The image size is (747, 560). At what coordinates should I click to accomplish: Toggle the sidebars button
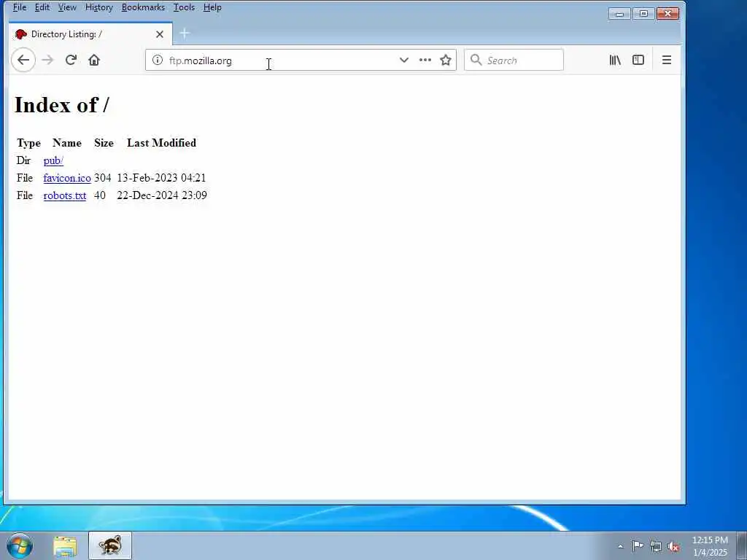[638, 60]
